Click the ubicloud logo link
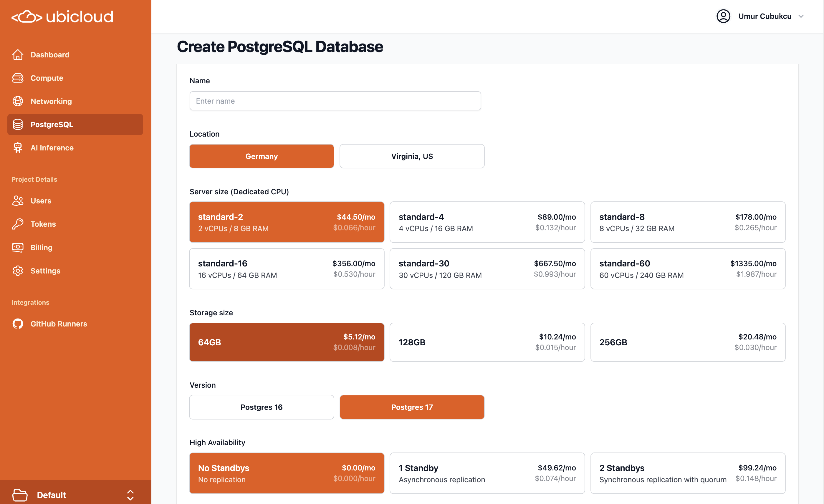The height and width of the screenshot is (504, 824). [62, 17]
